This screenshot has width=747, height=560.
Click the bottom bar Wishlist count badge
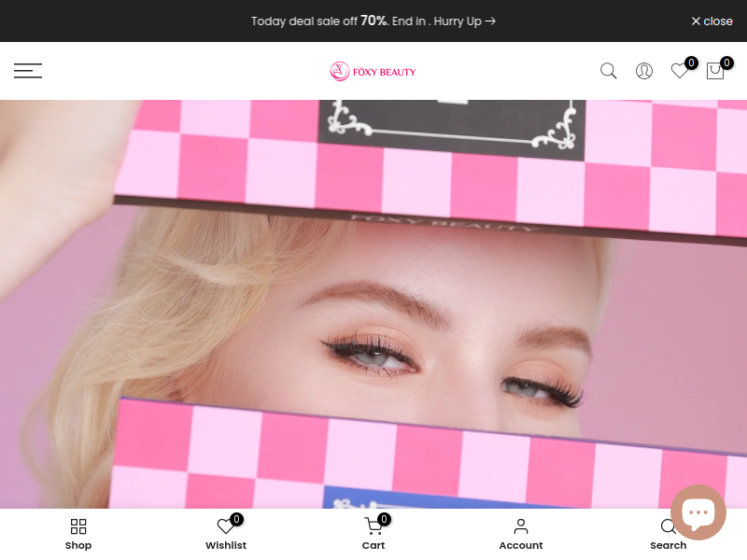click(x=236, y=519)
